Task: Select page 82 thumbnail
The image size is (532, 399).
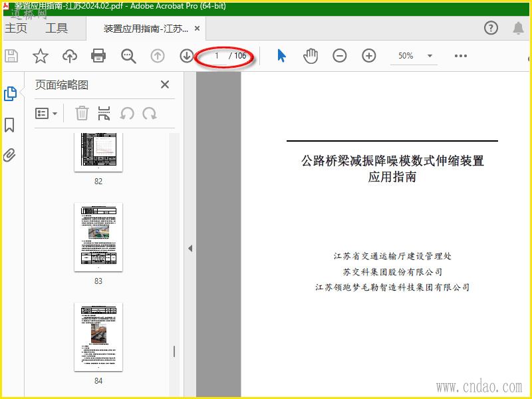Action: (x=98, y=152)
